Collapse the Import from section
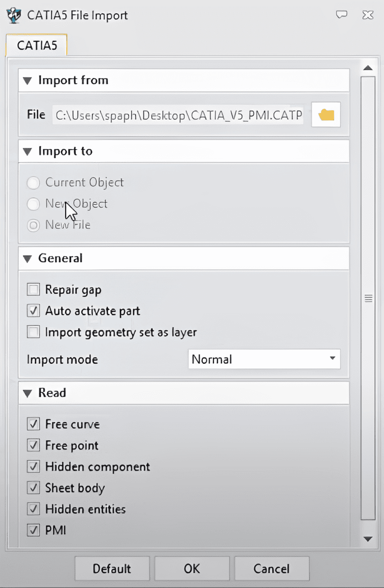This screenshot has width=384, height=588. (x=28, y=80)
